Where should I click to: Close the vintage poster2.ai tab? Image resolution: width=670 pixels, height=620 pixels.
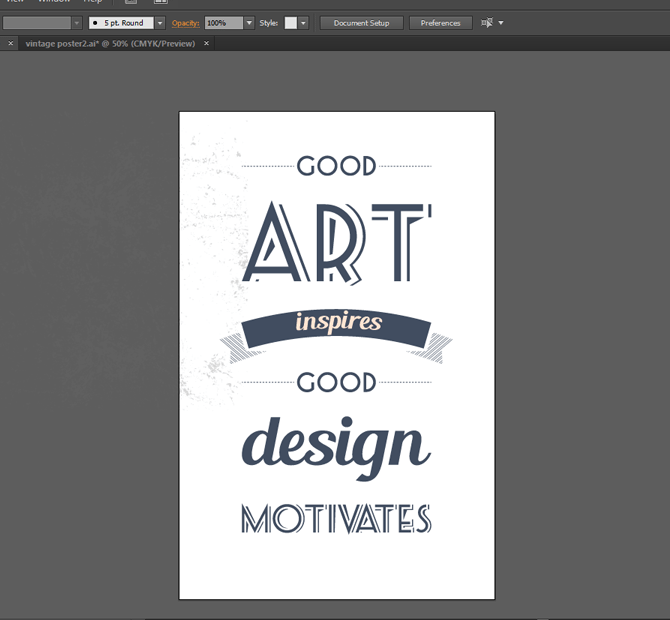207,44
